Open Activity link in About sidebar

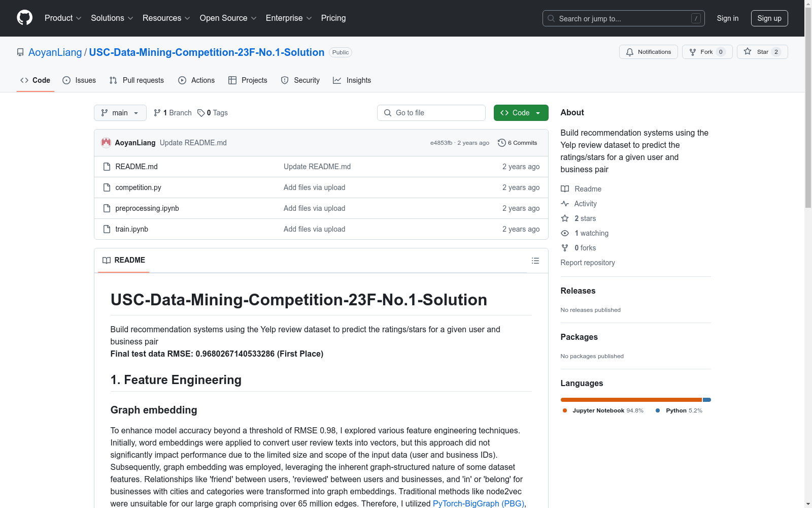coord(579,204)
